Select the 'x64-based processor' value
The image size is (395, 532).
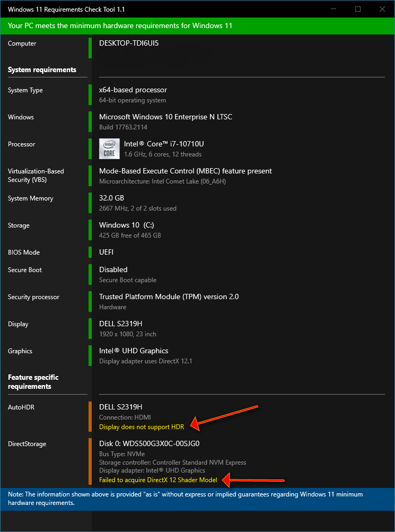pyautogui.click(x=133, y=90)
